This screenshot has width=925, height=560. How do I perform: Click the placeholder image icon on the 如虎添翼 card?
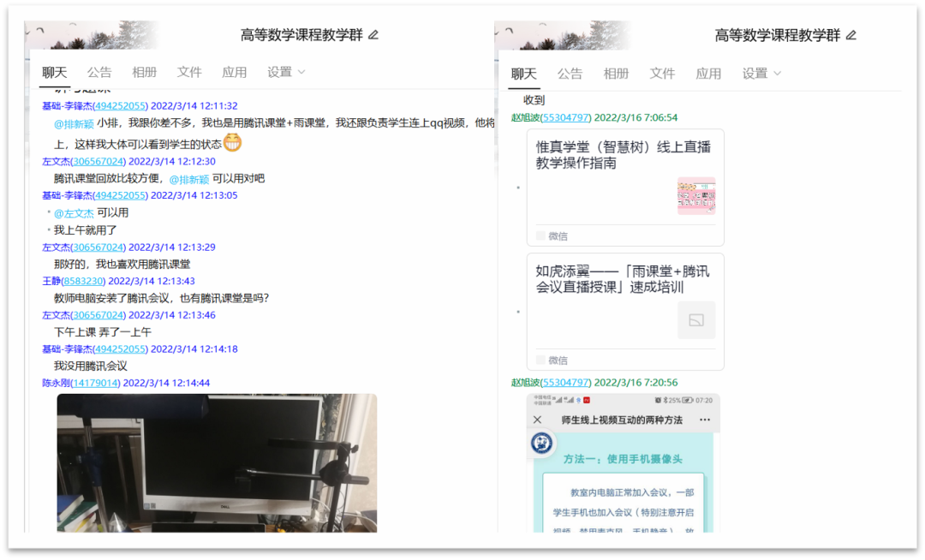point(695,320)
